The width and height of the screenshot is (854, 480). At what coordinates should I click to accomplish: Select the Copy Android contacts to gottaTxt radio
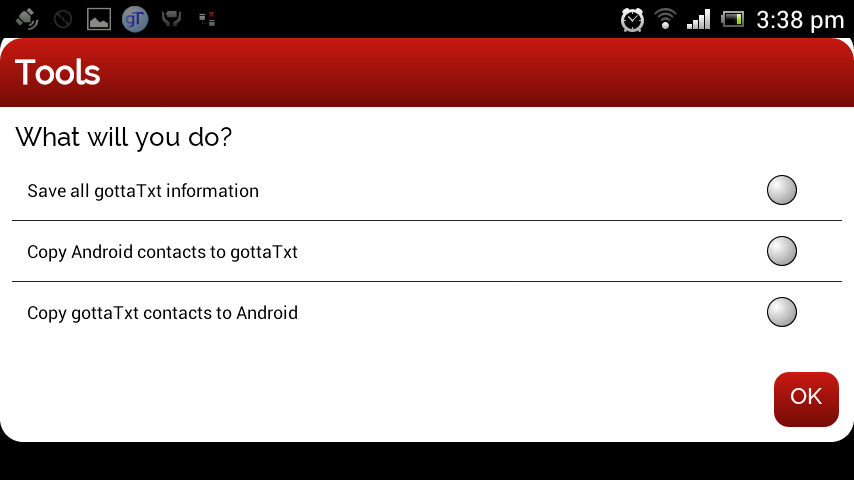point(782,251)
